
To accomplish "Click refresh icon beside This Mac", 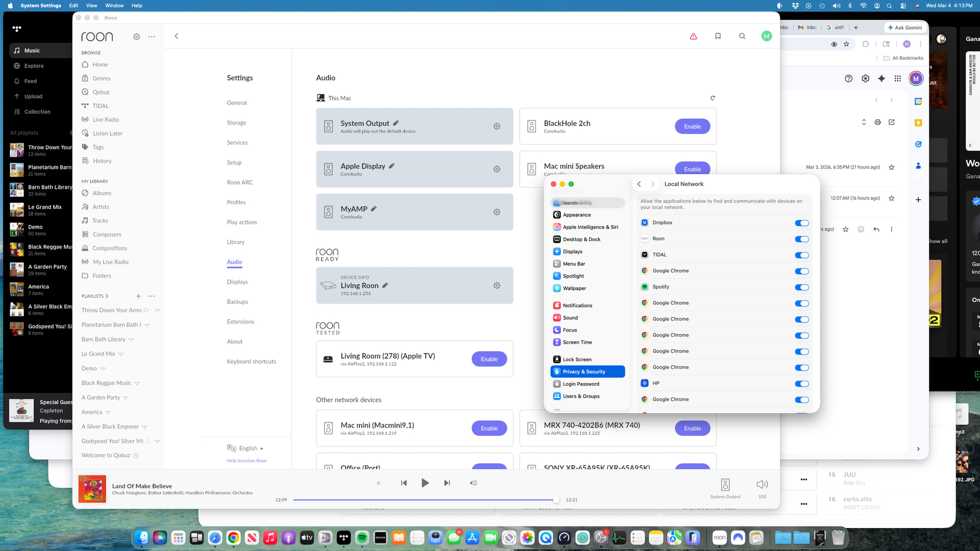I will (x=713, y=98).
